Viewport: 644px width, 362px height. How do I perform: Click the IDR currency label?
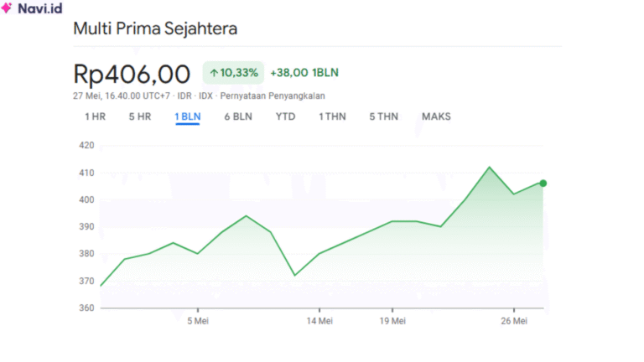tap(184, 96)
